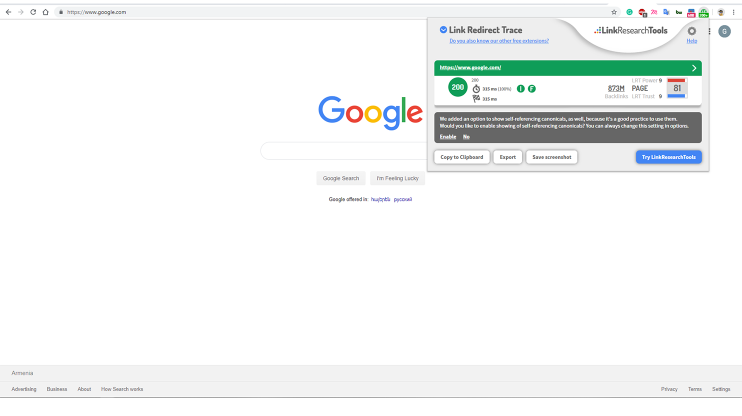This screenshot has height=416, width=742.
Task: Open the About footer link
Action: pos(84,389)
